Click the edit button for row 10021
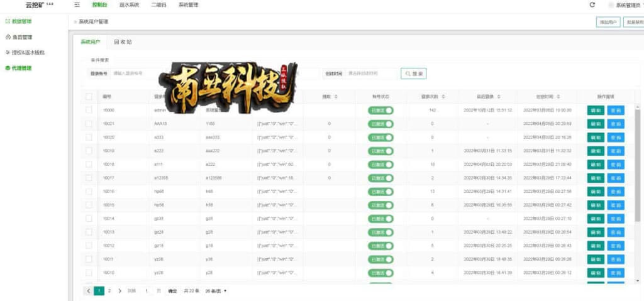The height and width of the screenshot is (301, 644). tap(596, 124)
